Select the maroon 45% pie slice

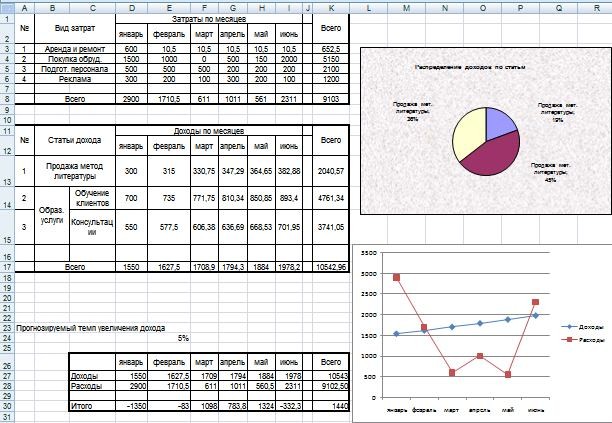[x=493, y=156]
